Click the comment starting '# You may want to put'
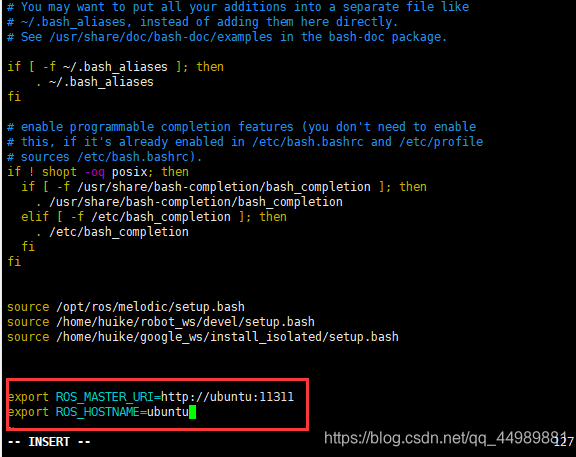Image resolution: width=576 pixels, height=457 pixels. (238, 7)
